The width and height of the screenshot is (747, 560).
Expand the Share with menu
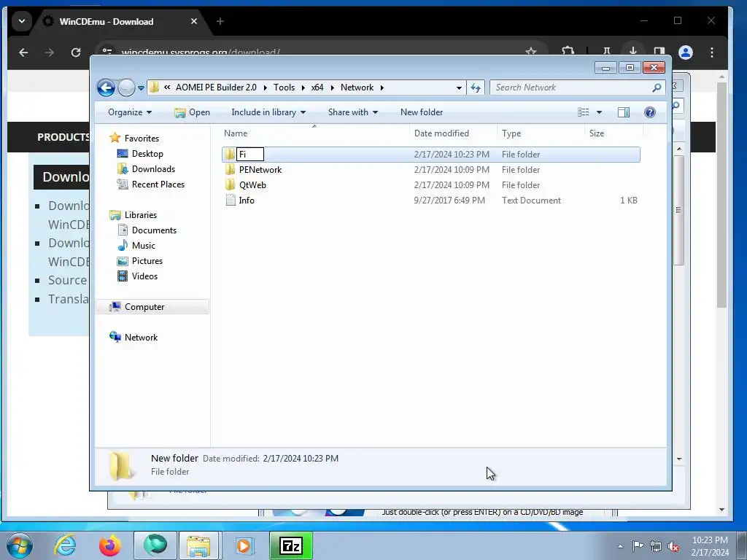coord(352,112)
